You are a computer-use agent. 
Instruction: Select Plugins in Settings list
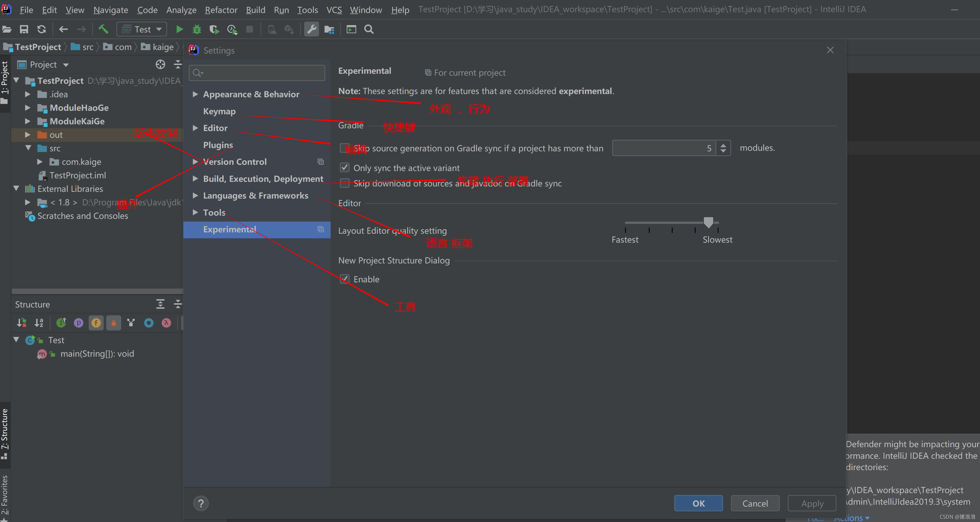tap(218, 145)
